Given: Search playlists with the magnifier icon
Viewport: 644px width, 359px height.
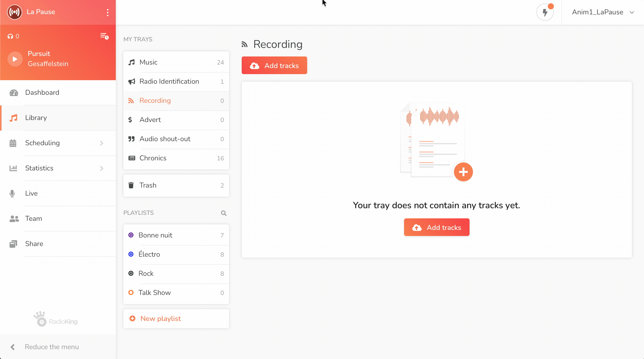Looking at the screenshot, I should [x=224, y=213].
